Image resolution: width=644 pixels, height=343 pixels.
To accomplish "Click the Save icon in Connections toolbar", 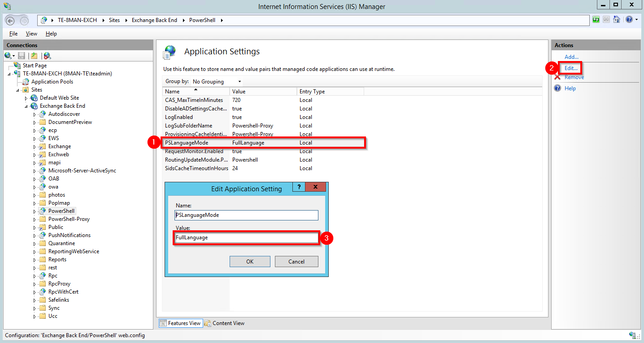I will 22,56.
